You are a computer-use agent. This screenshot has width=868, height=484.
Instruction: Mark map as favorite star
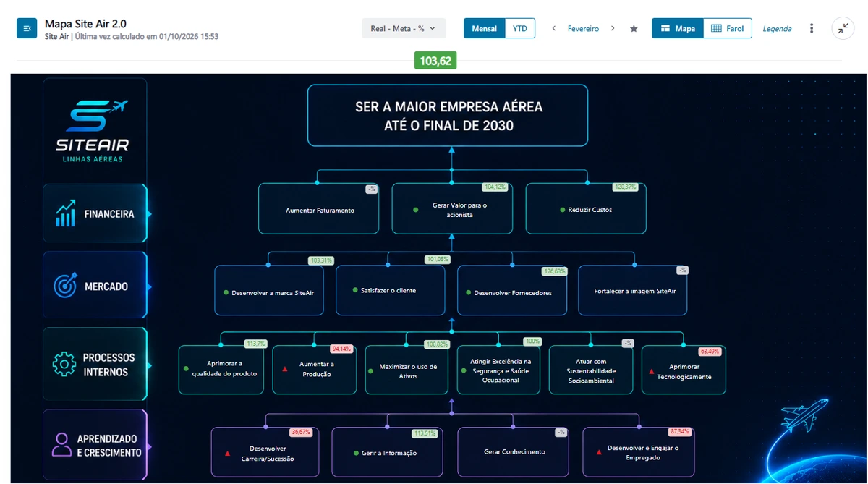point(634,28)
